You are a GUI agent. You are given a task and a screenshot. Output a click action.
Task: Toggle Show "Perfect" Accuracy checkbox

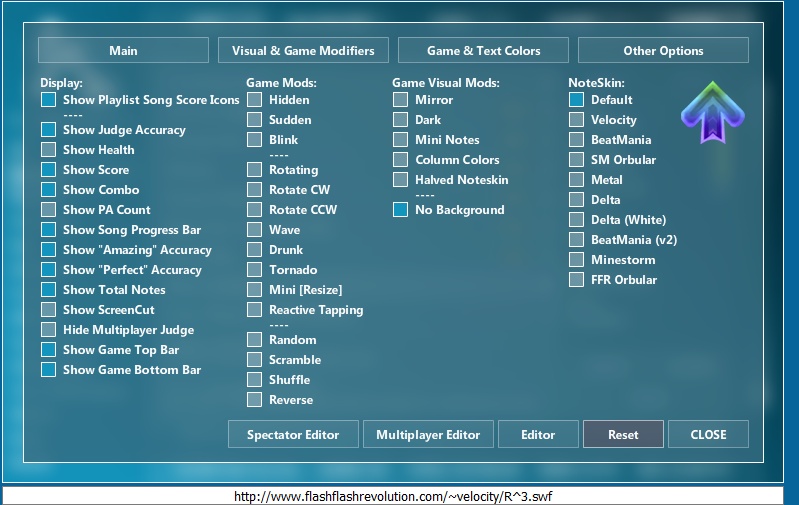pyautogui.click(x=48, y=270)
